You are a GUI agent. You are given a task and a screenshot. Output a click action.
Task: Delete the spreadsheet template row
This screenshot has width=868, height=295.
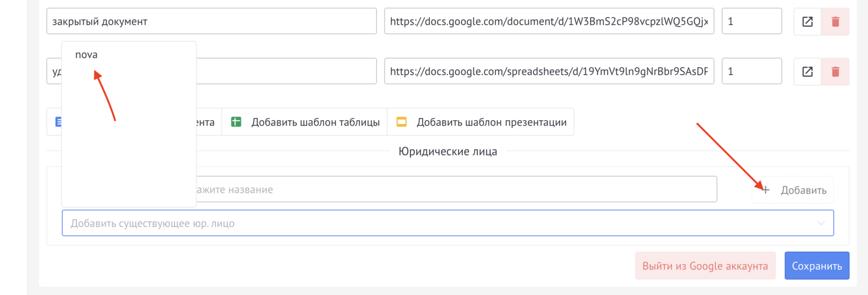pyautogui.click(x=835, y=72)
